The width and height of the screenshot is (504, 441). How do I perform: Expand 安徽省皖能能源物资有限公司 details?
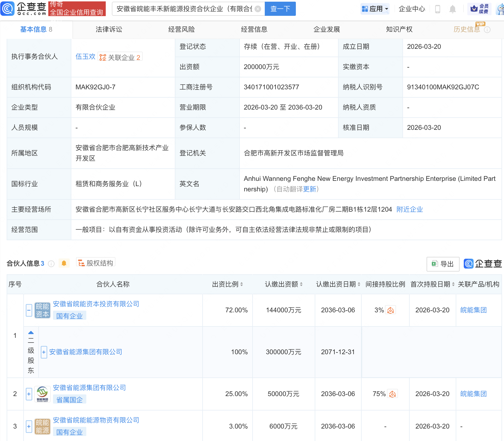point(29,426)
